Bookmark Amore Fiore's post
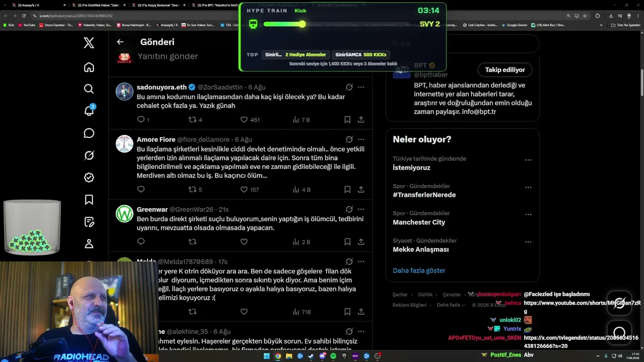Image resolution: width=644 pixels, height=362 pixels. click(x=347, y=190)
